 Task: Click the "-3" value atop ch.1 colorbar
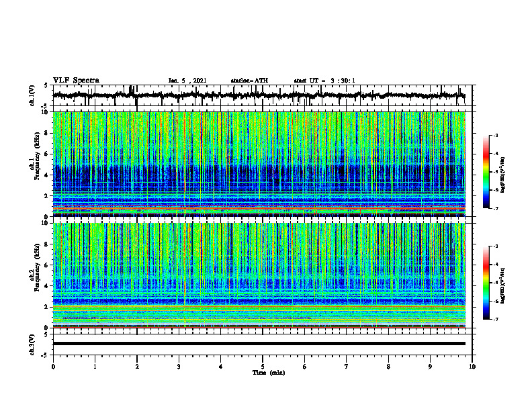[x=496, y=135]
